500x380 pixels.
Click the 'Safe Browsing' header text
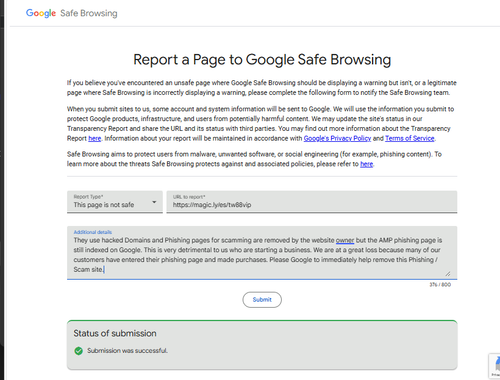point(89,13)
